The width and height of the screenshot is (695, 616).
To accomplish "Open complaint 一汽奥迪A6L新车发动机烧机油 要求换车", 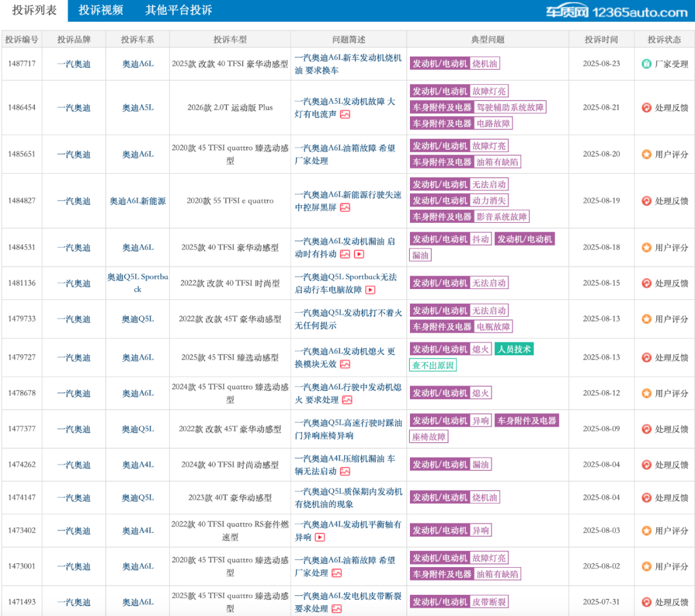I will [x=348, y=64].
